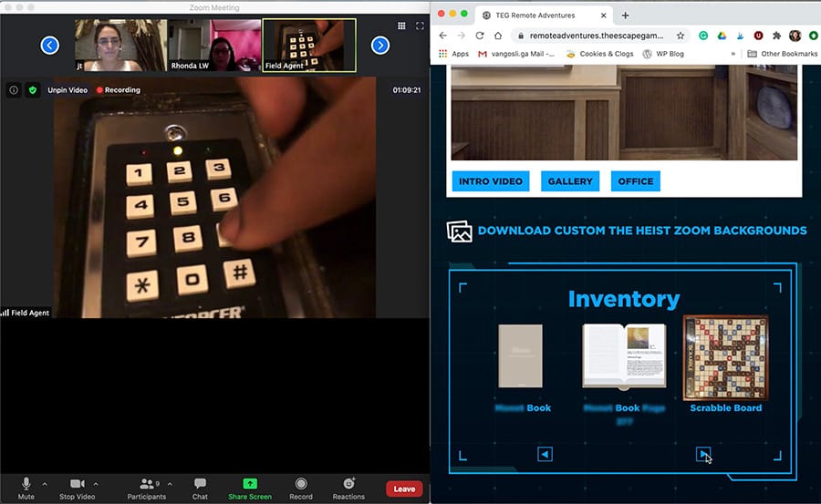Select TEG Remote Adventures tab
The height and width of the screenshot is (504, 821).
click(544, 15)
